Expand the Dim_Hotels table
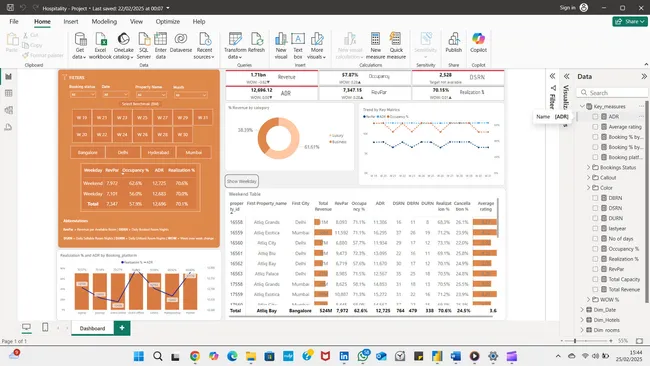 (x=582, y=320)
